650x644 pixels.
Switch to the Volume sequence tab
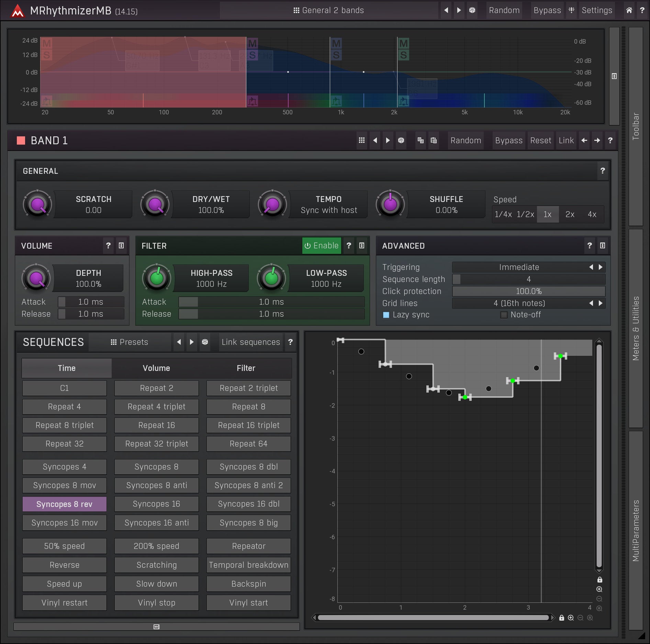point(156,368)
